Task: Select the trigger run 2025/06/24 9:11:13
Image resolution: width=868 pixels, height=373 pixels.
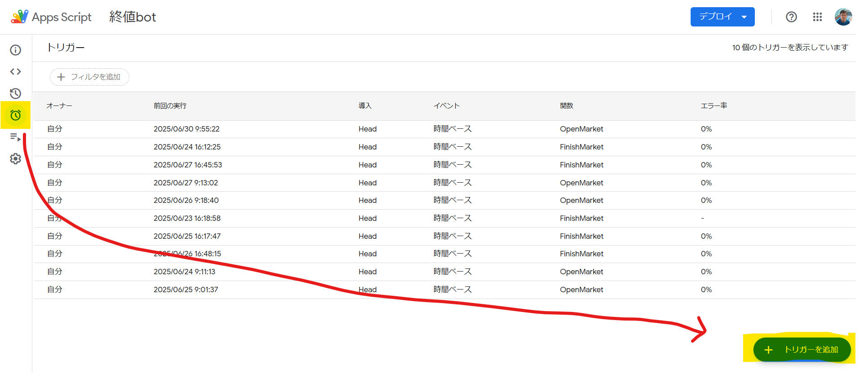Action: [x=184, y=272]
